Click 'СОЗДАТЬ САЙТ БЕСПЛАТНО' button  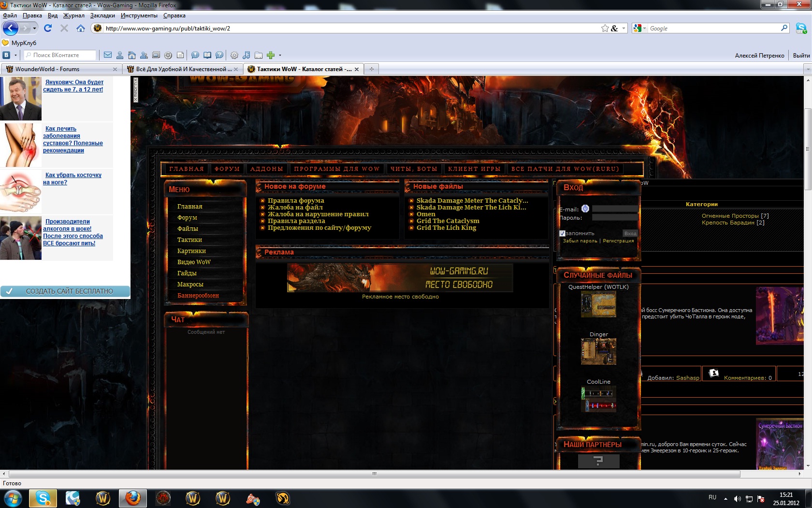click(x=65, y=291)
